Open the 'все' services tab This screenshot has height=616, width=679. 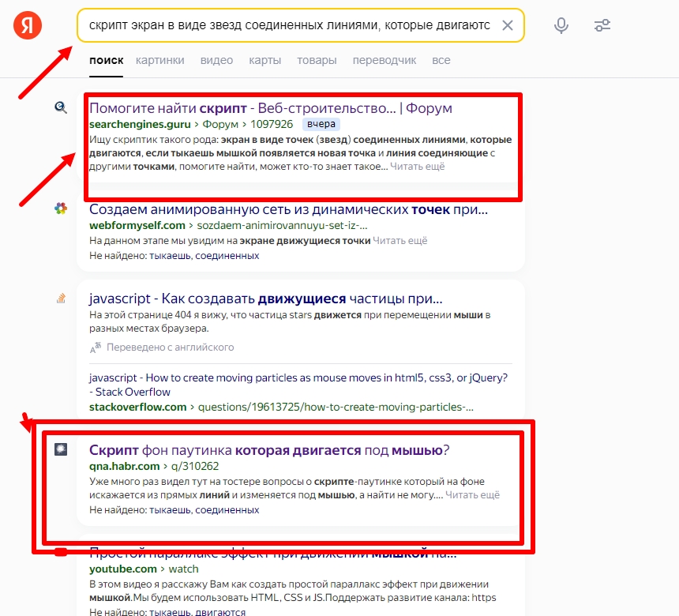(x=441, y=60)
